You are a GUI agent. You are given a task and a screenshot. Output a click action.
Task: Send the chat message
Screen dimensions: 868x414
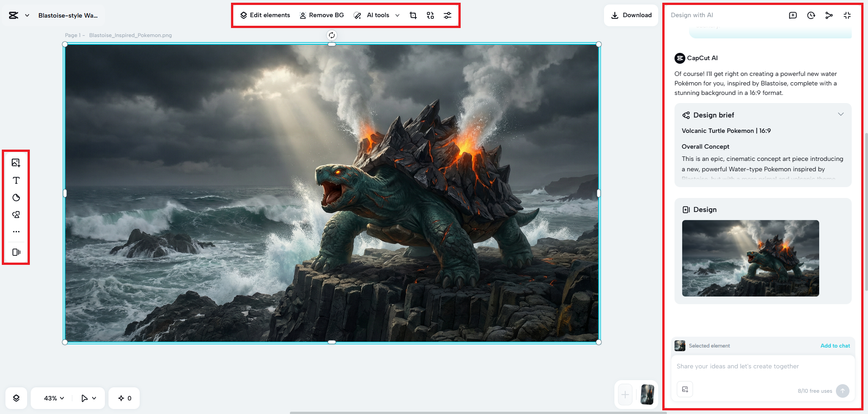[x=843, y=391]
